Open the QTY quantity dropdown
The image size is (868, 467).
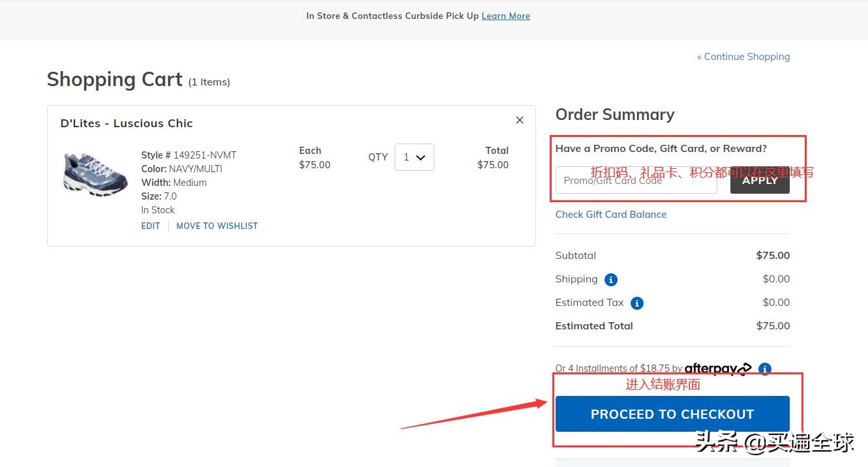click(414, 157)
